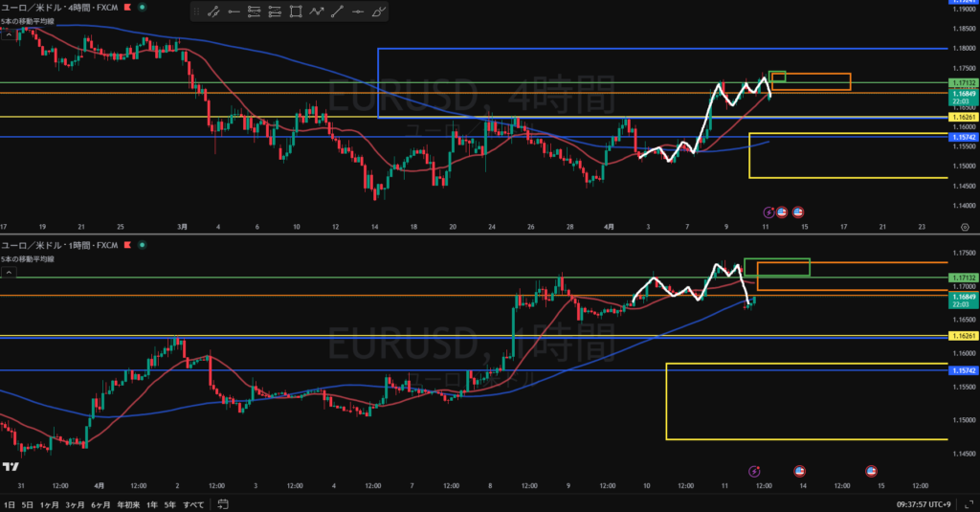Select the horizontal ray drawing tool
The width and height of the screenshot is (980, 512).
tap(233, 11)
